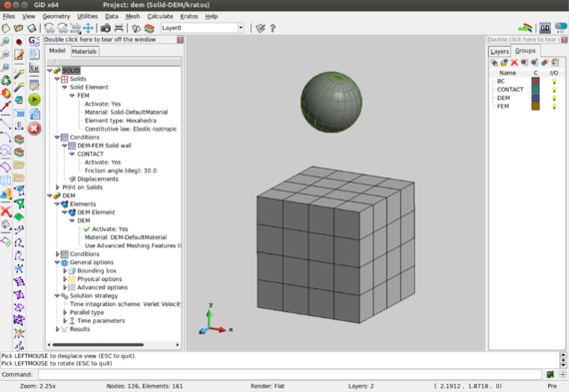Image resolution: width=569 pixels, height=392 pixels.
Task: Toggle visibility bulb for FEM group
Action: click(x=554, y=107)
